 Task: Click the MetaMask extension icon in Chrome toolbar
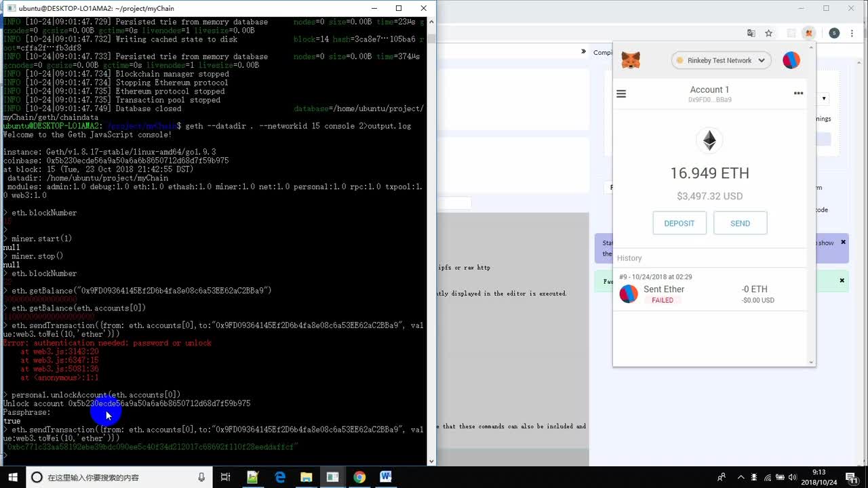point(808,33)
